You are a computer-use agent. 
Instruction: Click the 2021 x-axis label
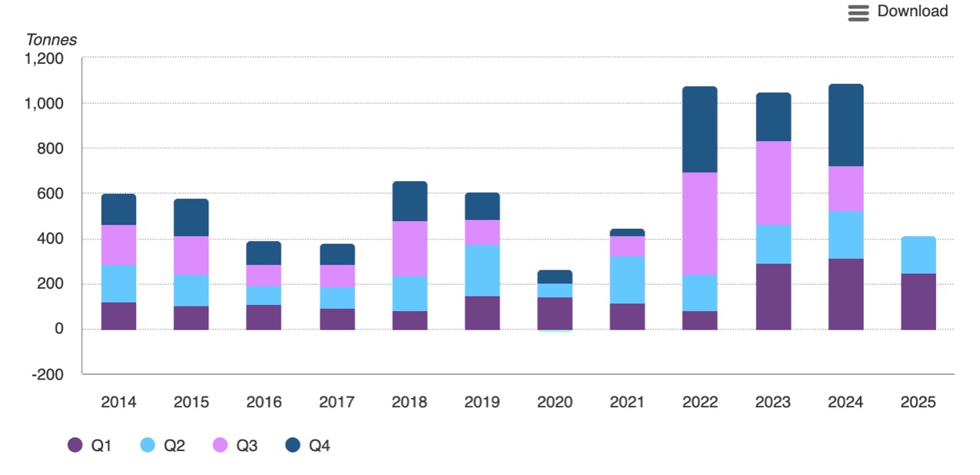pyautogui.click(x=628, y=403)
